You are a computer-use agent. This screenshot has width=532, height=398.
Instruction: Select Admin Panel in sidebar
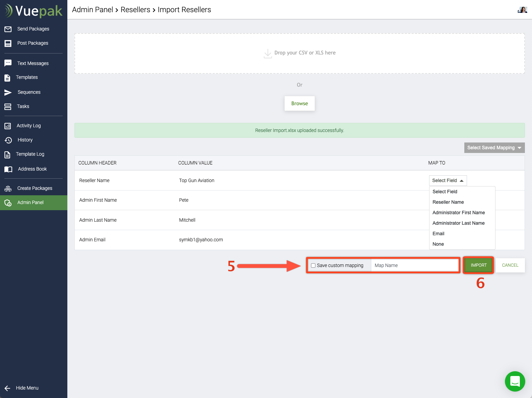(x=34, y=202)
